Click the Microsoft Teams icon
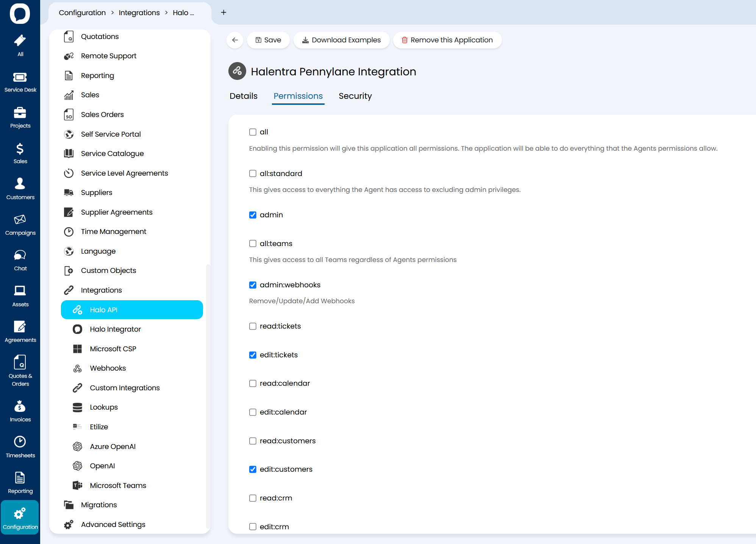Screen dimensions: 756x544 tap(77, 485)
